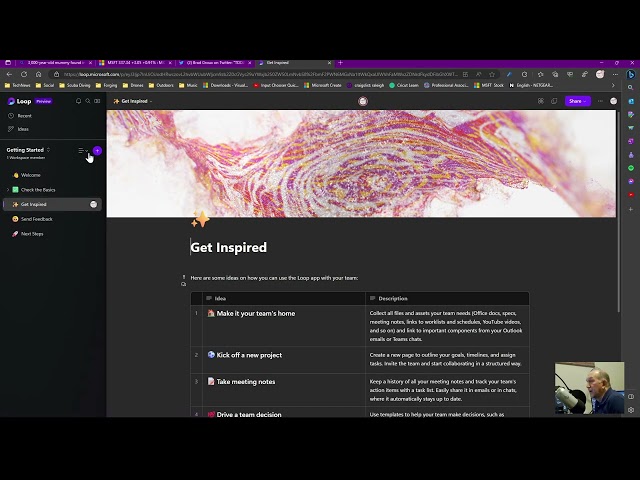Screen dimensions: 640x480
Task: Refresh the page
Action: [x=24, y=74]
